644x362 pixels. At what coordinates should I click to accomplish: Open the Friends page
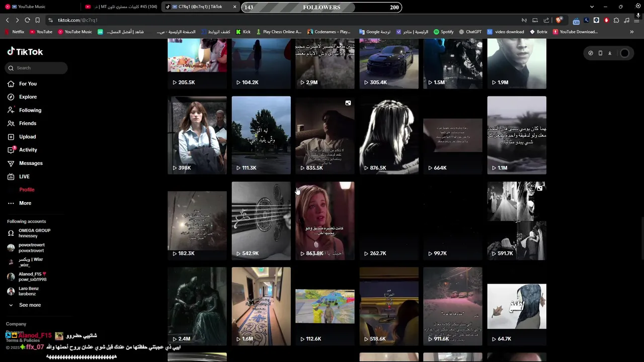[28, 123]
